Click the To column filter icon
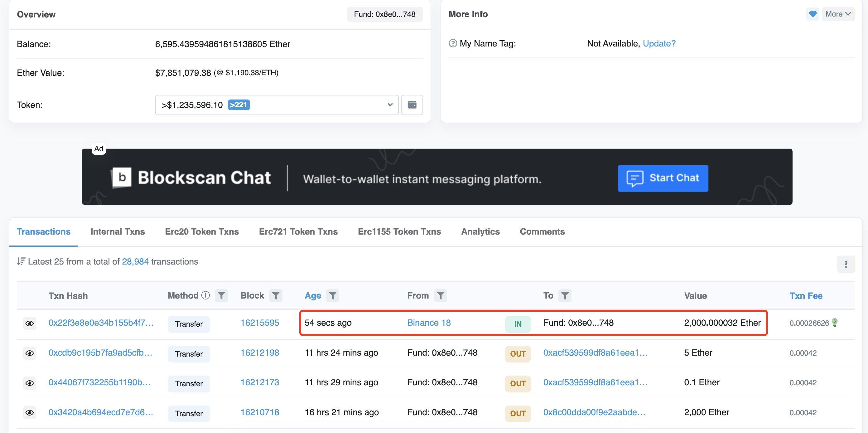The height and width of the screenshot is (433, 868). click(x=565, y=296)
